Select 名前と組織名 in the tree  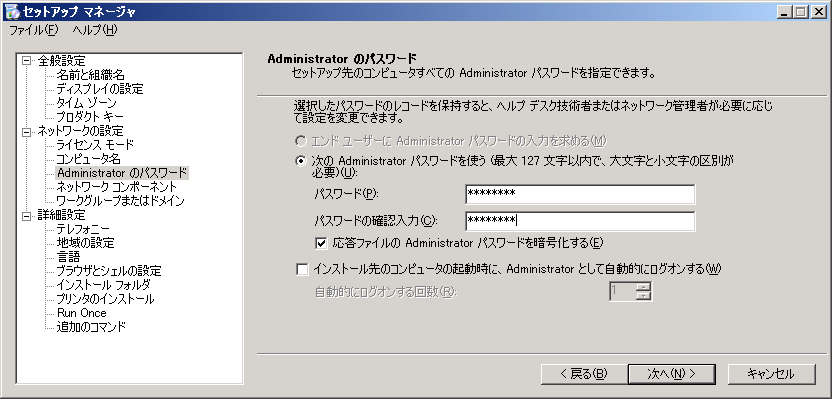point(90,75)
